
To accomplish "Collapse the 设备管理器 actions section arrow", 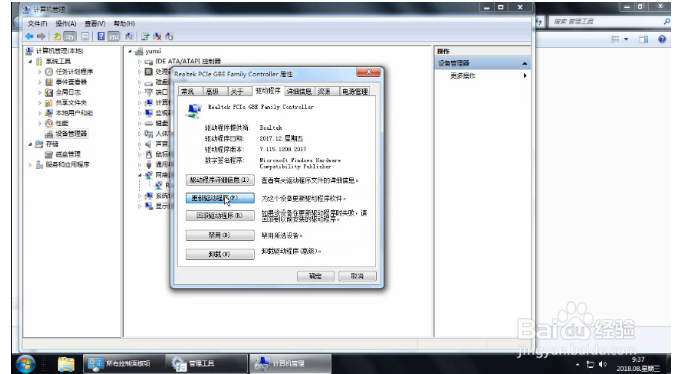I will pyautogui.click(x=524, y=64).
